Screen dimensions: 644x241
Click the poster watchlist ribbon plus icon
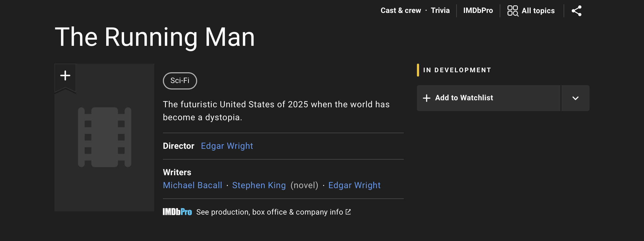point(65,76)
